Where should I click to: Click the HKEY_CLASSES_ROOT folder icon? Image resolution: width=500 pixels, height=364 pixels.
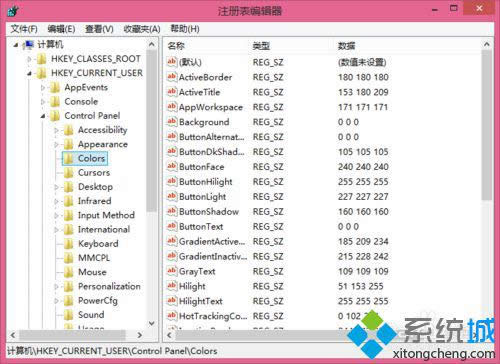click(42, 59)
